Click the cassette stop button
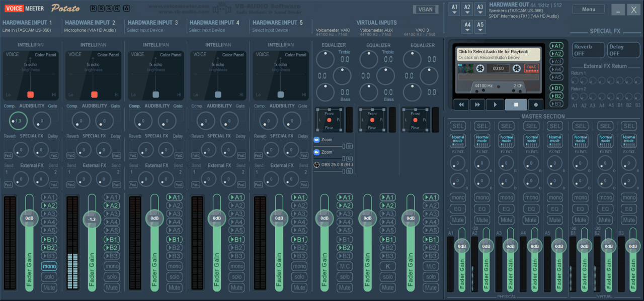Screen dimensions: 644x301 [x=517, y=105]
